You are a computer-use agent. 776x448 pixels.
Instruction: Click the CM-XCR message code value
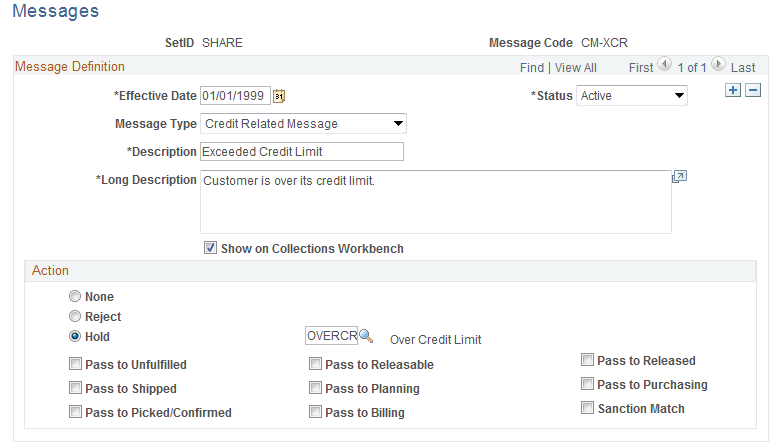(x=604, y=43)
